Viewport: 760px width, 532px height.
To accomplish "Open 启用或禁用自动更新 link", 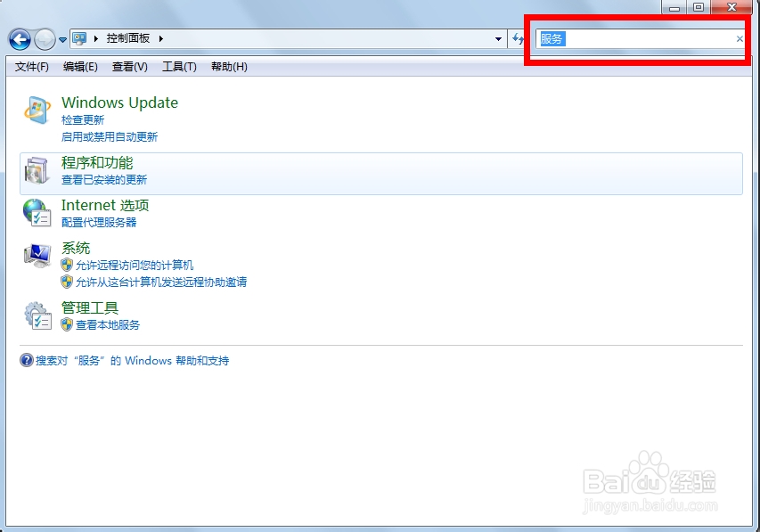I will [110, 136].
